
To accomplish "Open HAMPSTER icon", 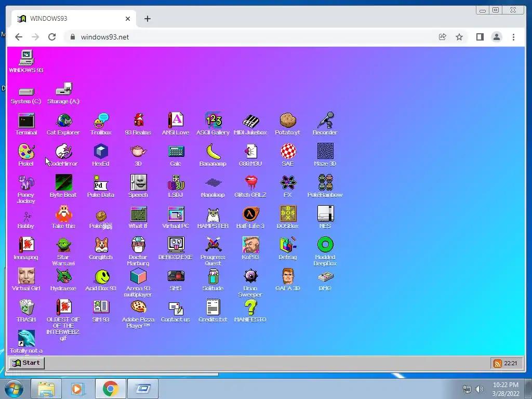I will (x=212, y=218).
